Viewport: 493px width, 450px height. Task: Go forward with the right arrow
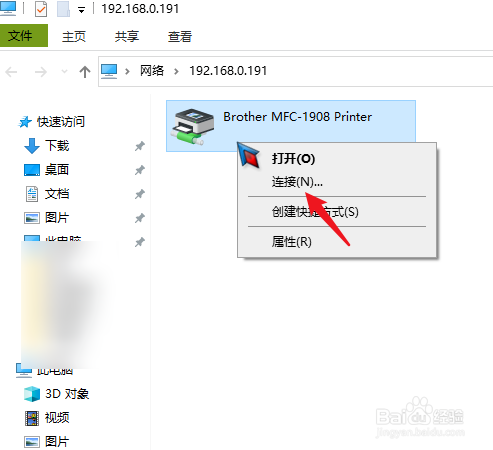41,72
